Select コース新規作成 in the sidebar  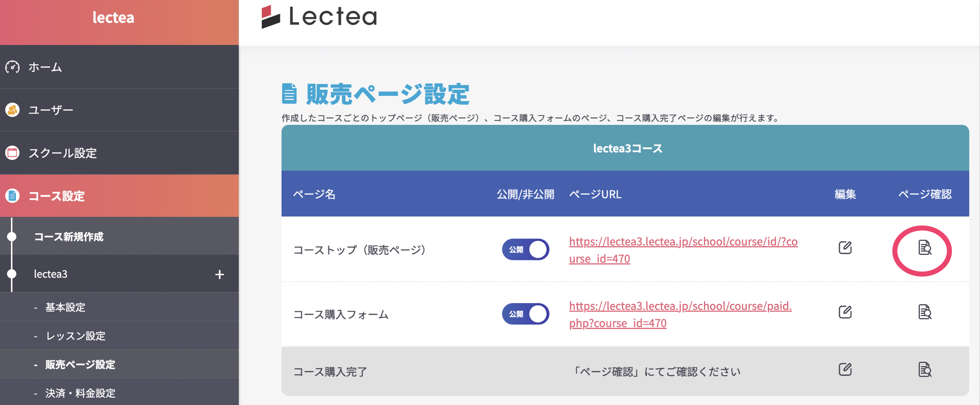[x=68, y=237]
